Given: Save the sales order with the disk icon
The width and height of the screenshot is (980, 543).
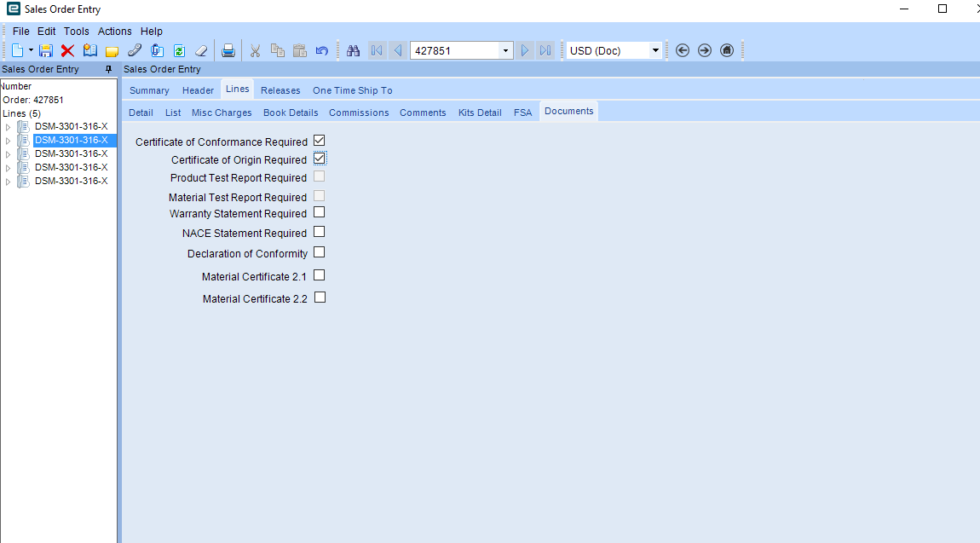Looking at the screenshot, I should (46, 50).
